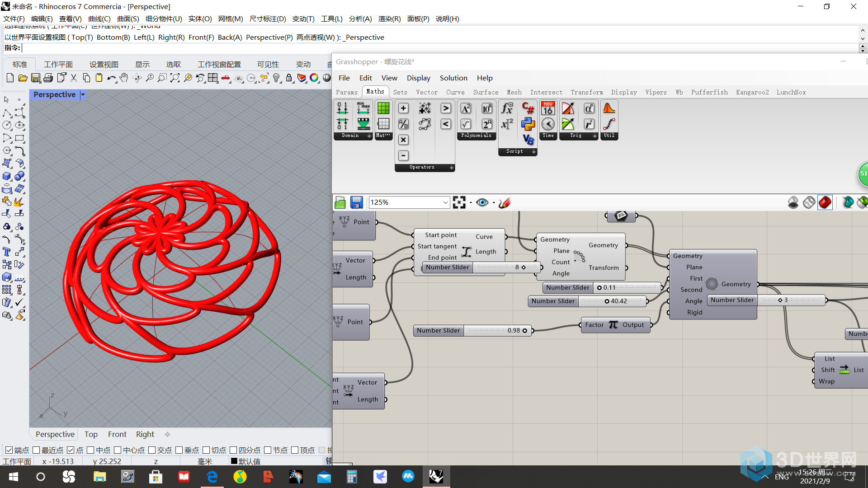Click the light bulb hide icon
This screenshot has width=868, height=488.
(276, 78)
